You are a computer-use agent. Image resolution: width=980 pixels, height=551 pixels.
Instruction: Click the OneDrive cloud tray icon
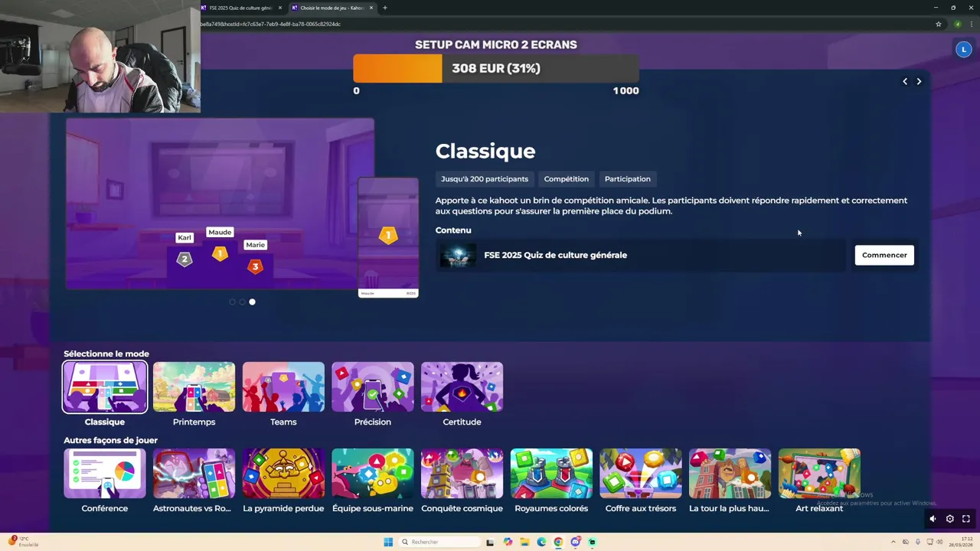click(x=906, y=542)
